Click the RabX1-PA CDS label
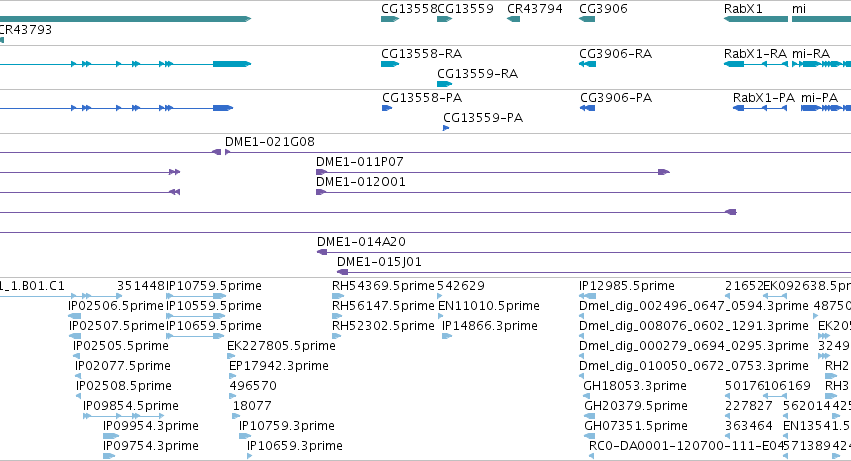 click(x=764, y=98)
